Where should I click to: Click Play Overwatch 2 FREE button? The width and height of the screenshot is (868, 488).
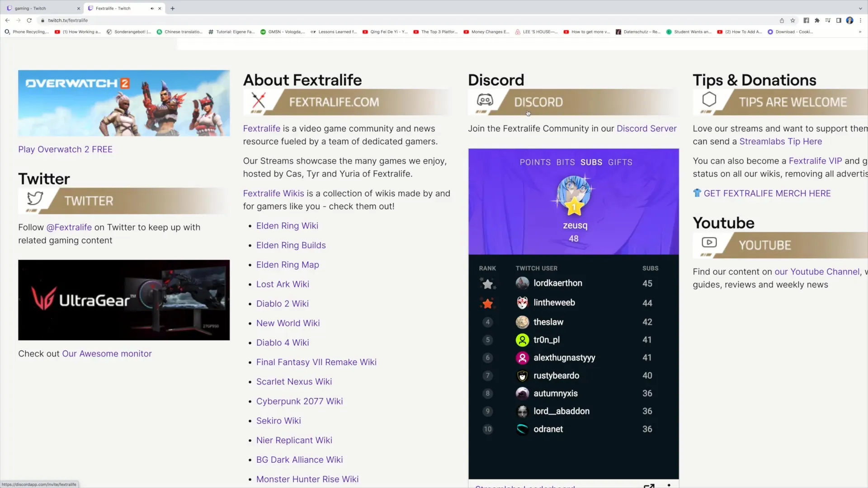pos(65,149)
